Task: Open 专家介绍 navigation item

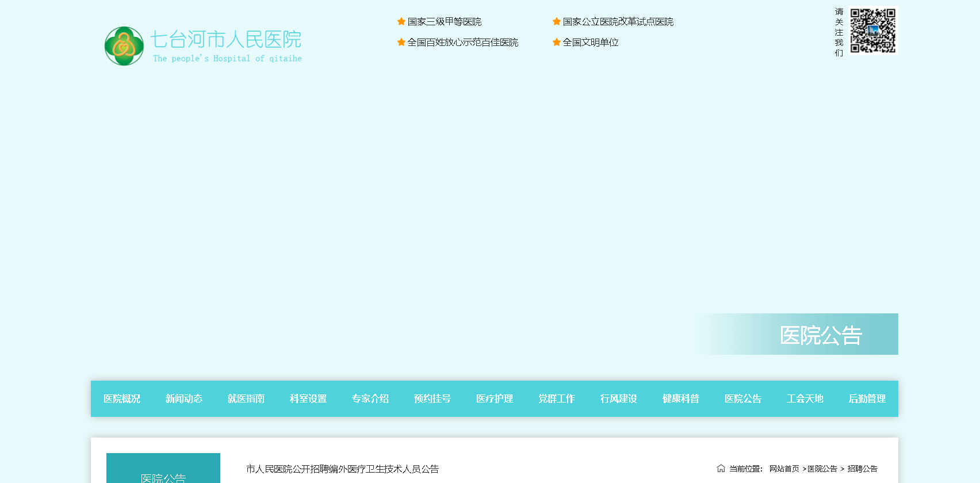Action: coord(370,398)
